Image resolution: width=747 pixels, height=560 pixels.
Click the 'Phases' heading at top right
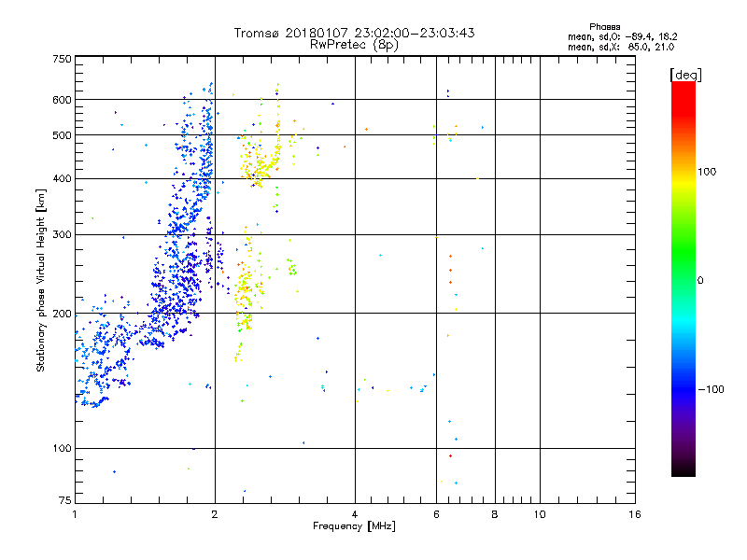[604, 27]
